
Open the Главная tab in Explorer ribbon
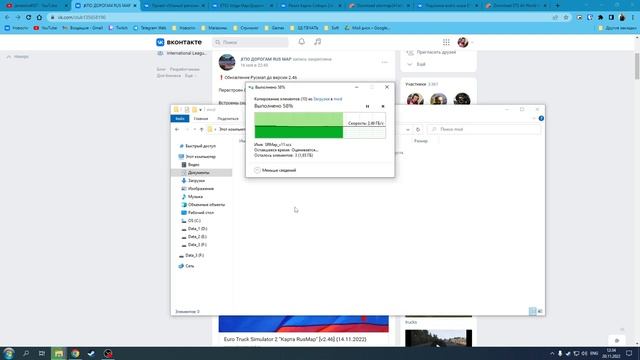(x=201, y=119)
